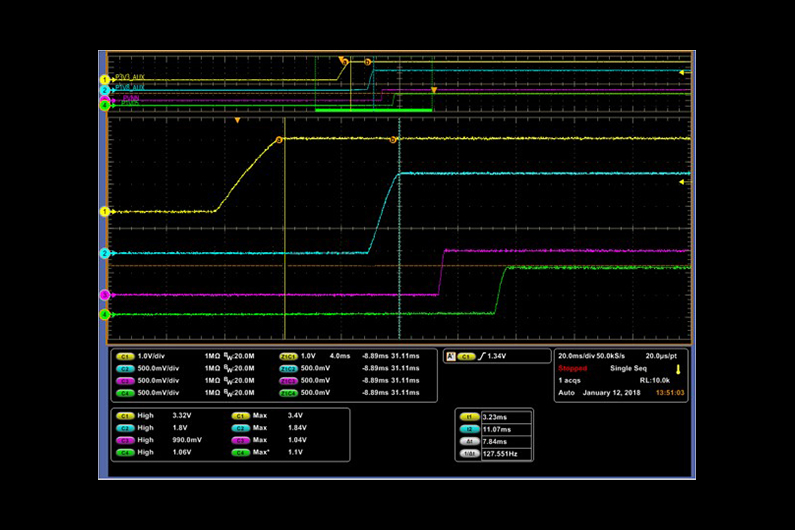Screen dimensions: 795x530
Task: Open the Z1C2 zoom readout badge
Action: 288,369
